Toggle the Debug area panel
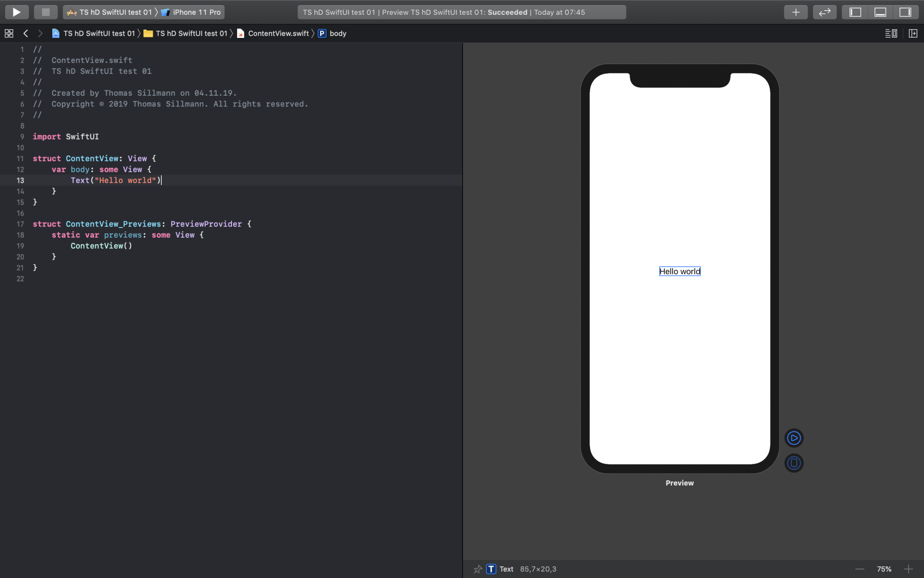Image resolution: width=924 pixels, height=578 pixels. click(880, 12)
